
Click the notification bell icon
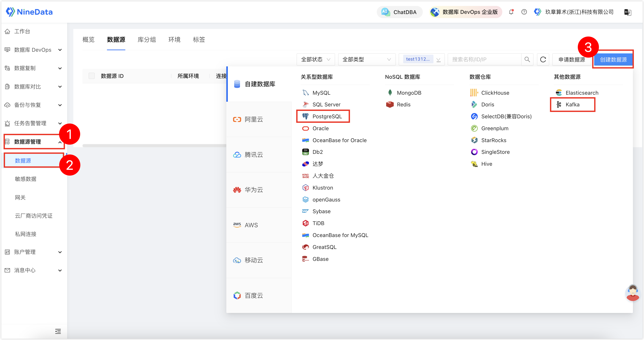pos(511,12)
